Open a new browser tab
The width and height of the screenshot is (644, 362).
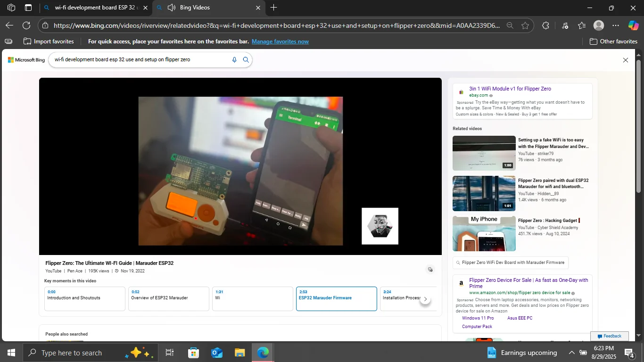coord(273,8)
